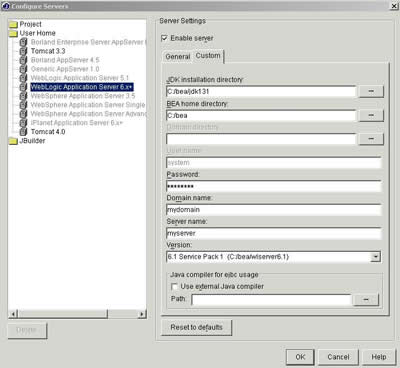Select Tomcat 3.3 in server tree

(x=48, y=51)
